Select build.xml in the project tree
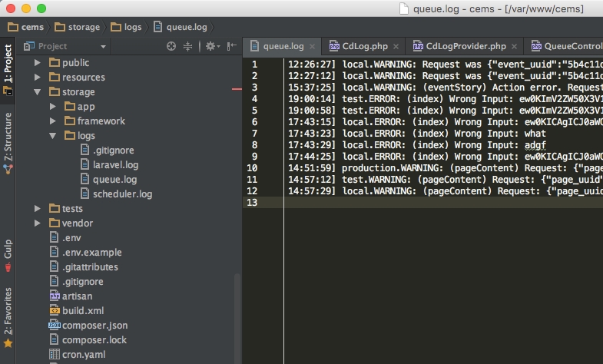This screenshot has width=603, height=364. click(82, 310)
